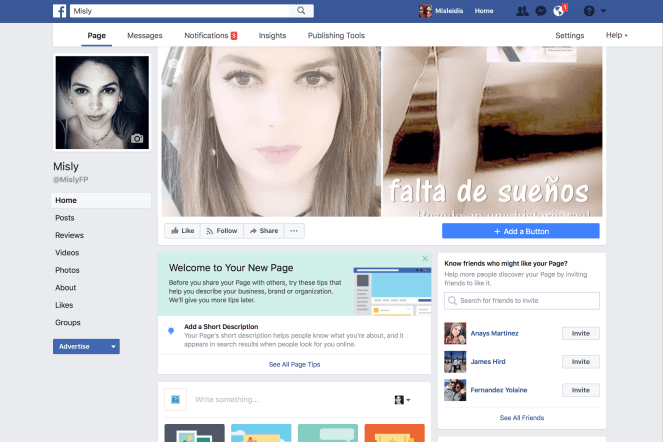Select Home in the left sidebar
This screenshot has width=663, height=442.
pyautogui.click(x=101, y=200)
